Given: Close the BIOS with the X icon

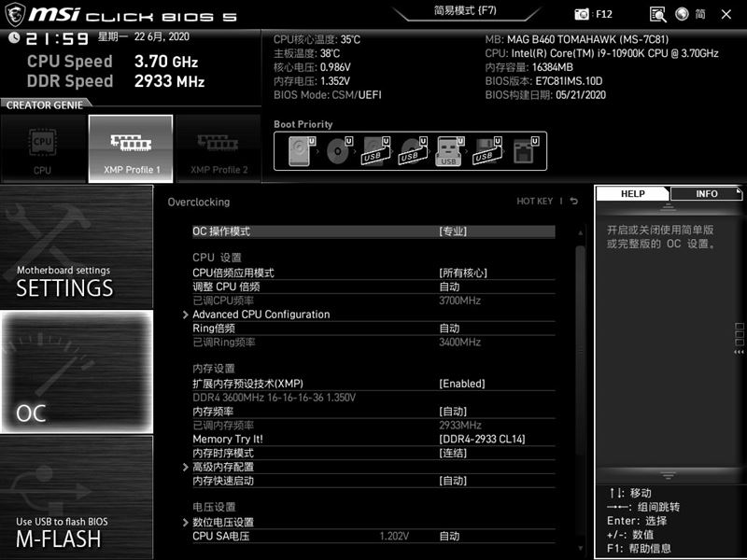Looking at the screenshot, I should [726, 14].
